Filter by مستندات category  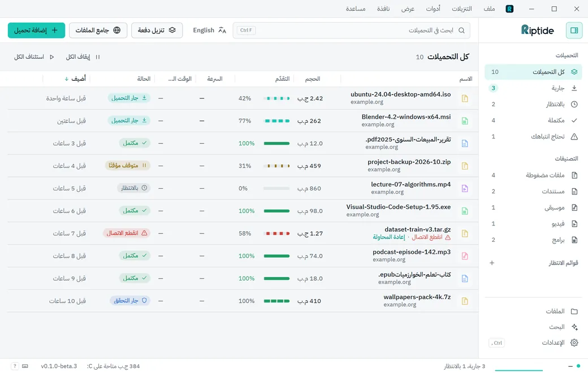(x=533, y=191)
